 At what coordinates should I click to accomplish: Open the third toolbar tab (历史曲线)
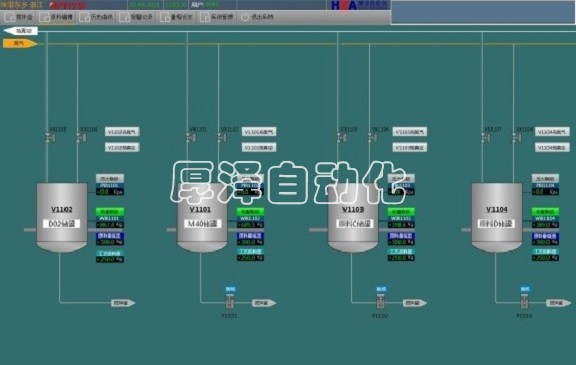(x=97, y=17)
